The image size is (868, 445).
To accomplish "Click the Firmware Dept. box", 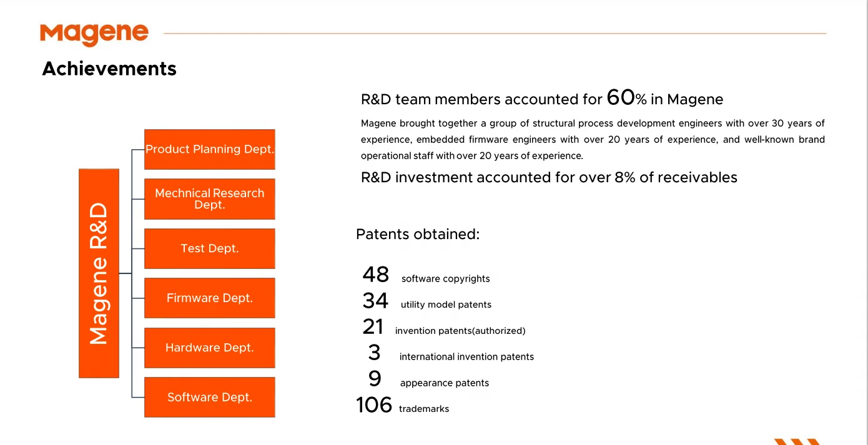I will (209, 298).
